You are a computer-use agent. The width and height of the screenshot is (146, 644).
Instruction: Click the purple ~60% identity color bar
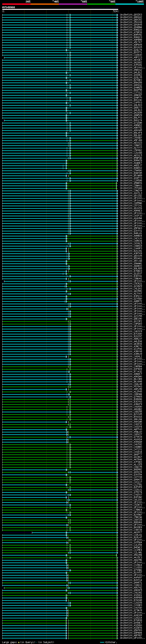[73, 4]
